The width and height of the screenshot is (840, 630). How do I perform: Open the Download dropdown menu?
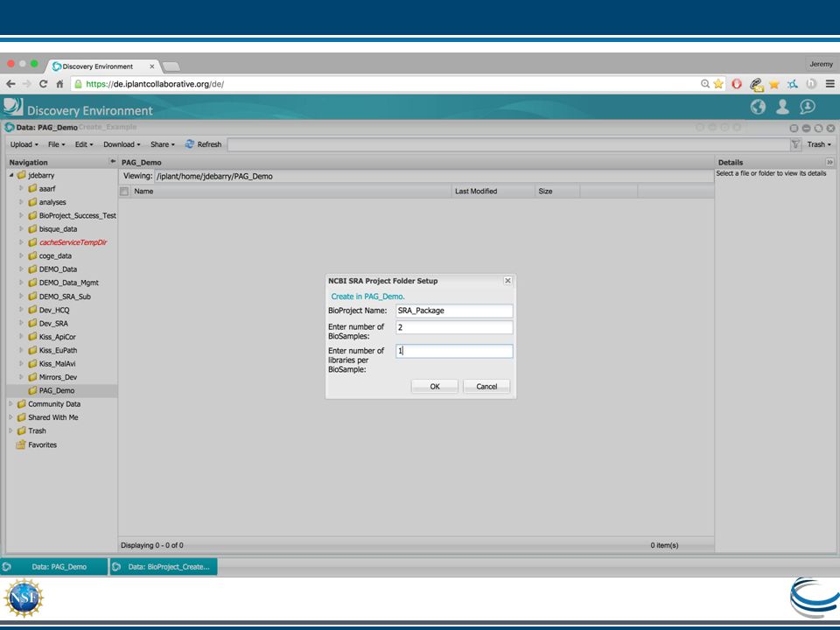click(x=122, y=144)
